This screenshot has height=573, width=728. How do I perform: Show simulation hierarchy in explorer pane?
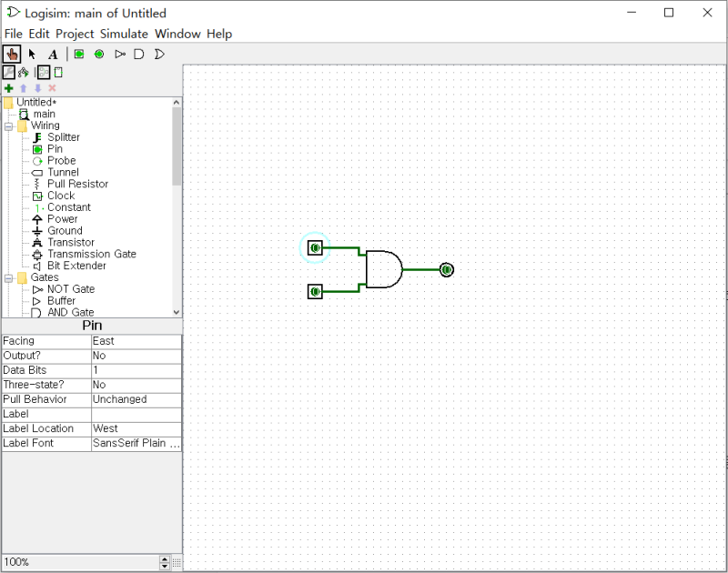click(23, 72)
